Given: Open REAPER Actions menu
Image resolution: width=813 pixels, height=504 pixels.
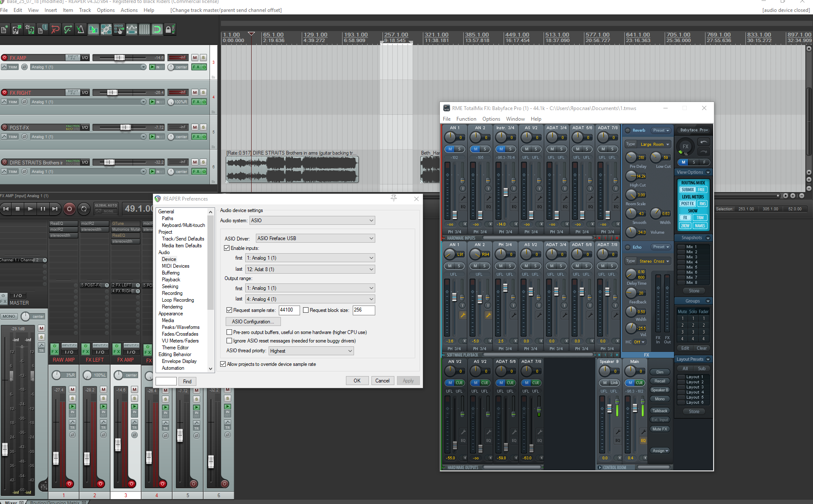Looking at the screenshot, I should (129, 10).
